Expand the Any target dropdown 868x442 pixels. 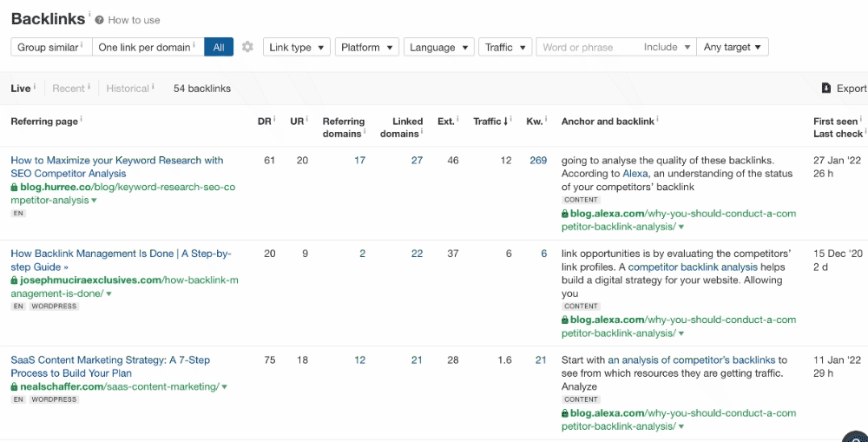[x=732, y=47]
